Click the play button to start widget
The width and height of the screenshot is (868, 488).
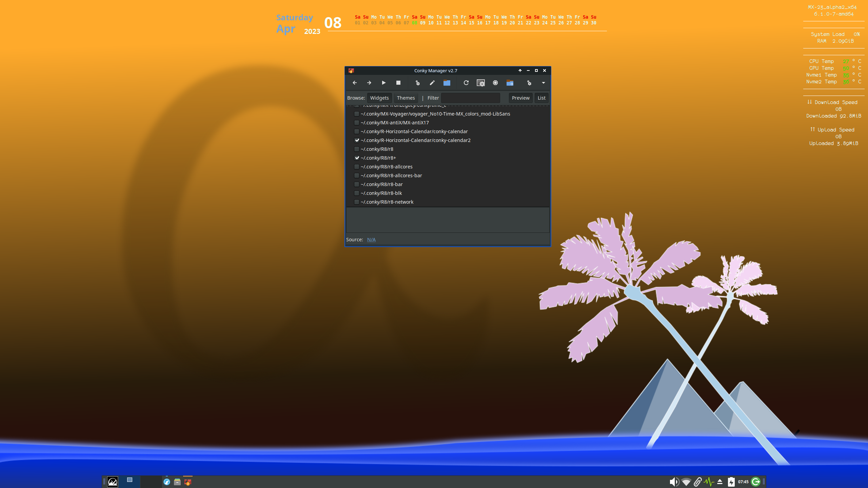(383, 83)
